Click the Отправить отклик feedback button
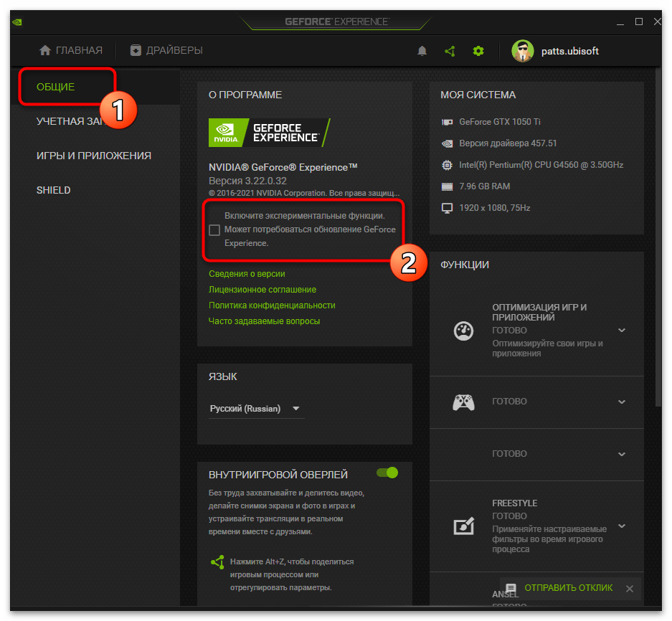Image resolution: width=672 pixels, height=621 pixels. coord(560,588)
